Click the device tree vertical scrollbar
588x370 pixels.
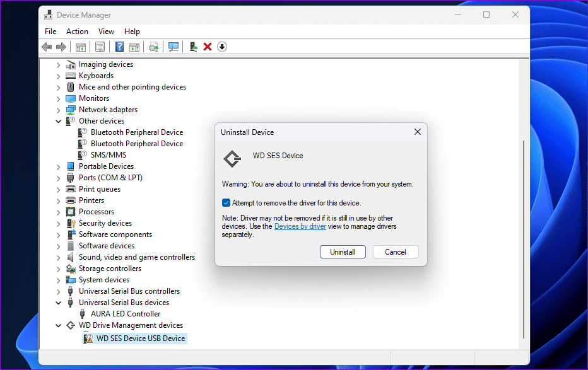coord(524,240)
